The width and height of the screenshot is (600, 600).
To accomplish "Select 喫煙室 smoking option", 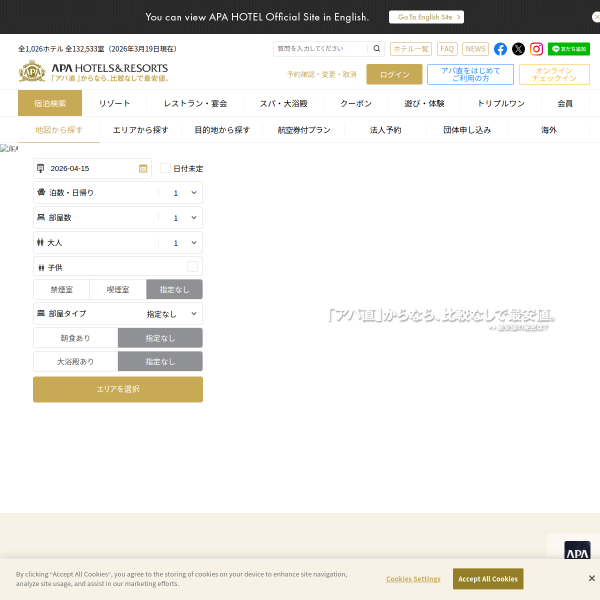I will [118, 289].
